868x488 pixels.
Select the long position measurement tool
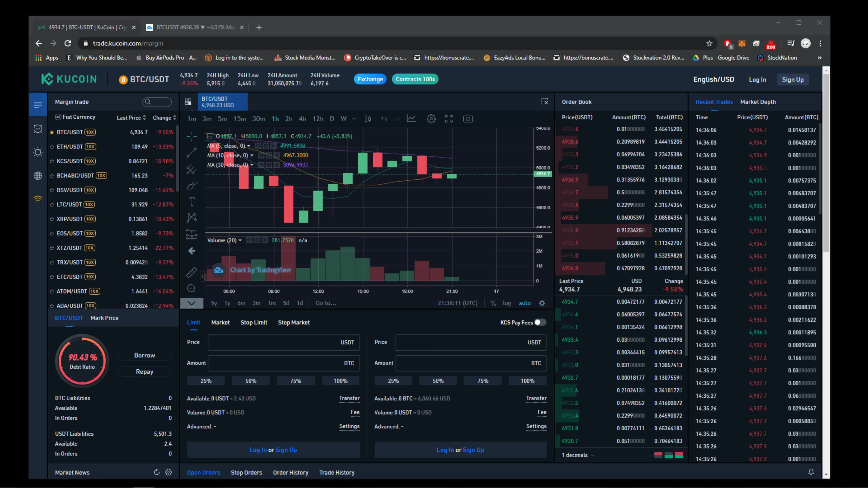(191, 234)
